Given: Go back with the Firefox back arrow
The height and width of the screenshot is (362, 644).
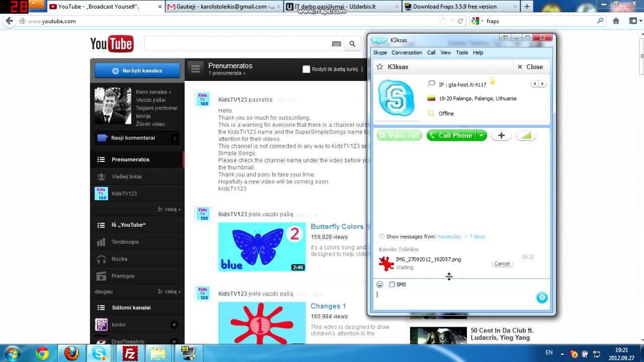Looking at the screenshot, I should [9, 21].
